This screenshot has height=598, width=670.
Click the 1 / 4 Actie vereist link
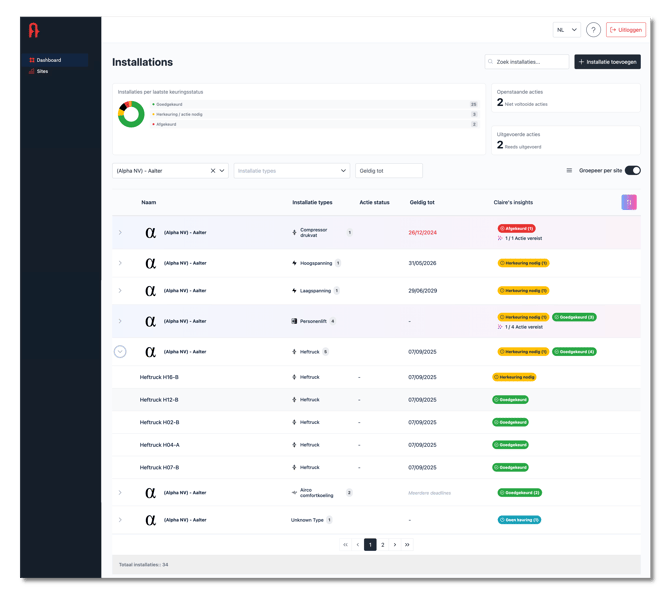523,327
